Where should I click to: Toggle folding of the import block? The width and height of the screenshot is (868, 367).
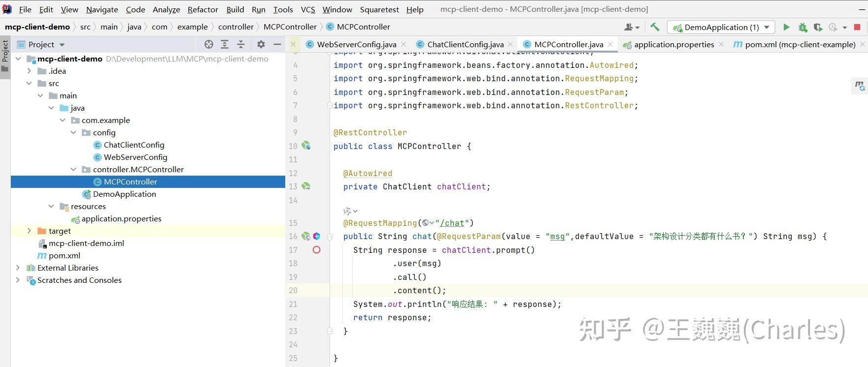coord(330,105)
